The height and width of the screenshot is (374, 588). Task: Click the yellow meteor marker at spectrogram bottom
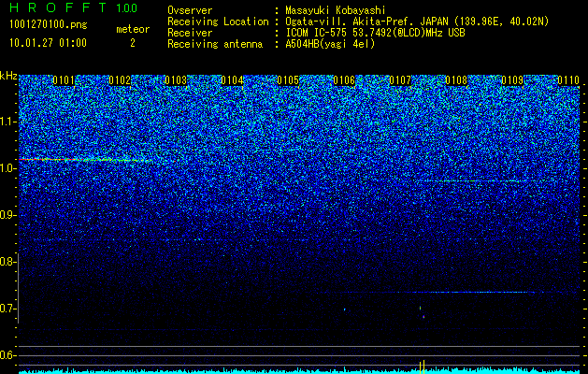click(422, 367)
